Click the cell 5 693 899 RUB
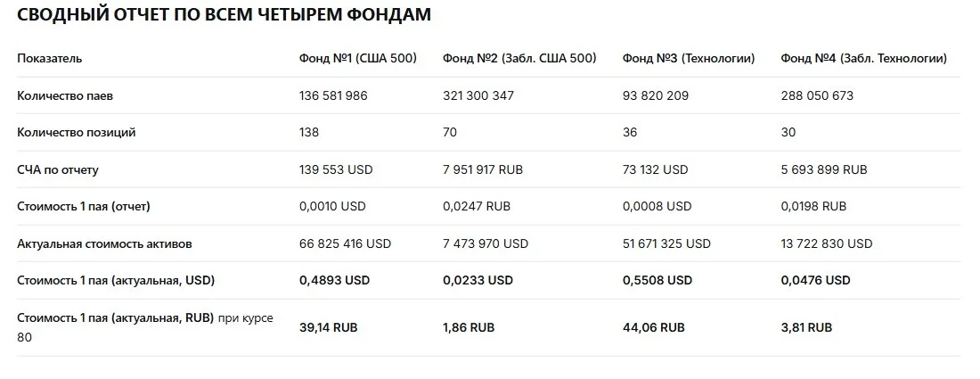This screenshot has width=980, height=379. point(824,169)
